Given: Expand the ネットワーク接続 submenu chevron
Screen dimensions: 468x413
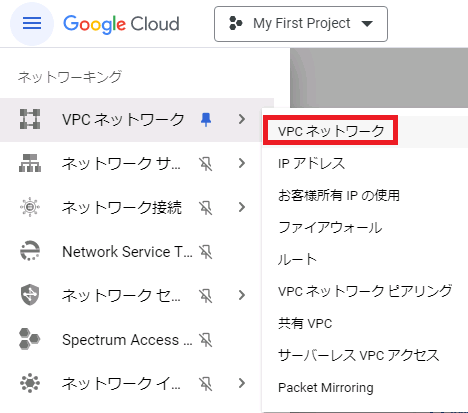Looking at the screenshot, I should click(242, 207).
